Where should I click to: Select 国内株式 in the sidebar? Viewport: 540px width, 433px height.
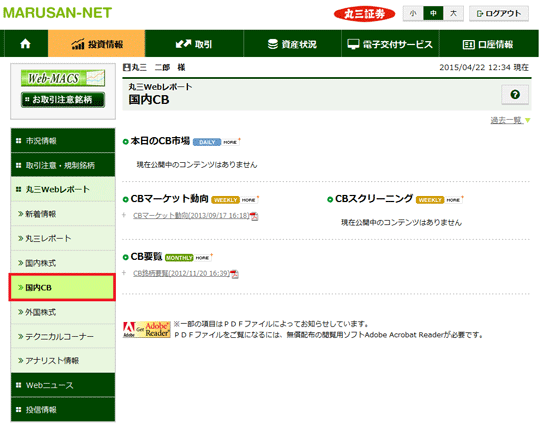tap(63, 263)
